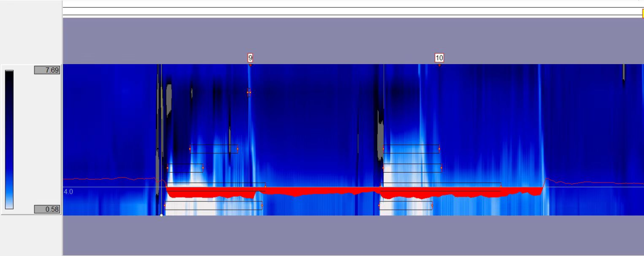
Task: Click the yellow marker at top right edge
Action: click(643, 13)
